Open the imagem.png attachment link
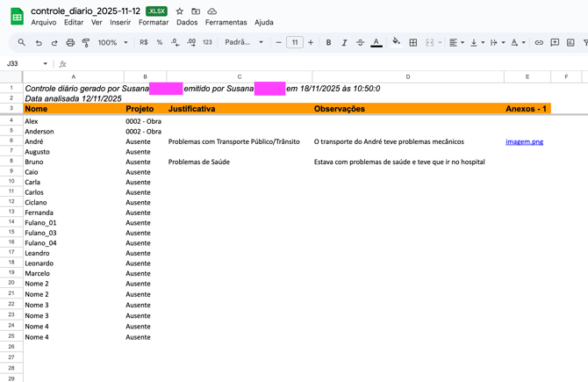The image size is (588, 382). click(x=524, y=141)
